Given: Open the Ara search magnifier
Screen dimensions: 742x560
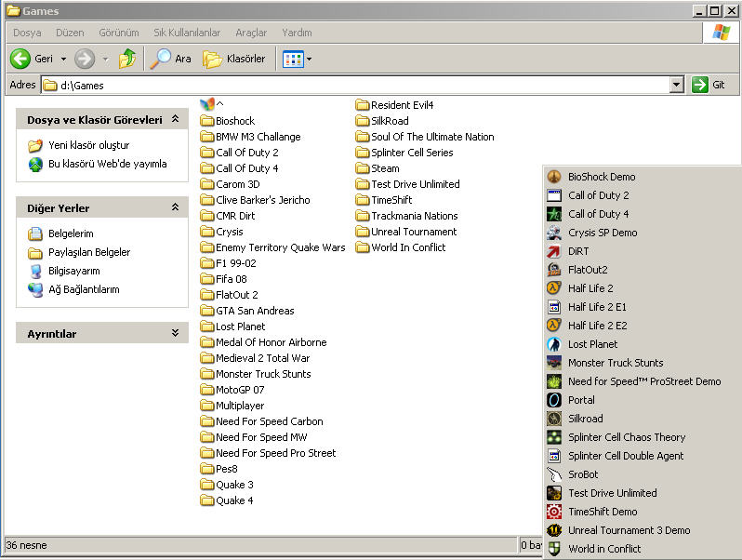Looking at the screenshot, I should point(161,59).
